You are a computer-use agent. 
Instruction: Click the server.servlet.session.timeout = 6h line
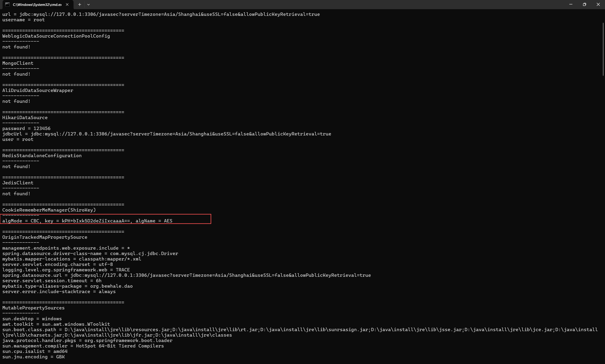tap(52, 281)
